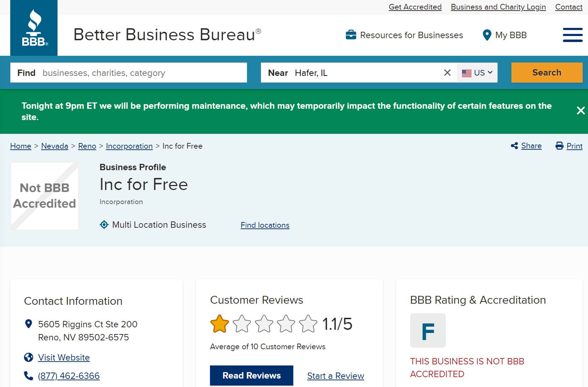Go to Nevada in the breadcrumb
Viewport: 588px width, 387px height.
pyautogui.click(x=54, y=146)
